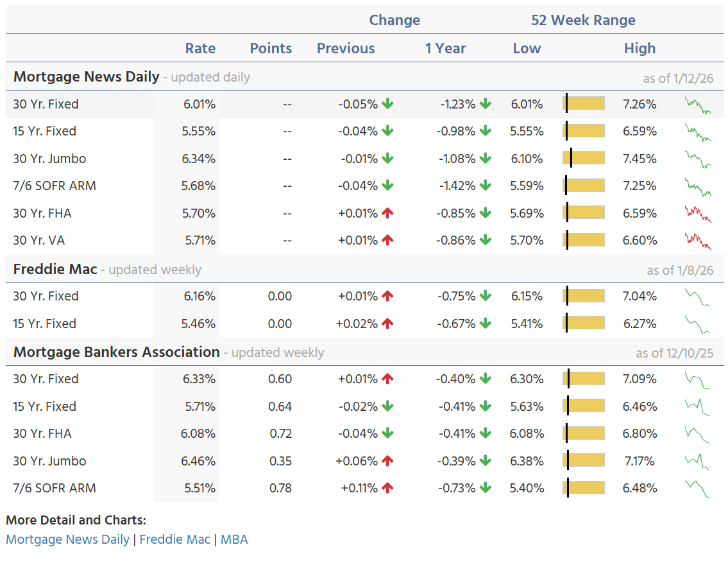Screen dimensions: 728x563
Task: Click the 7.04% 52-week high value
Action: pyautogui.click(x=639, y=296)
